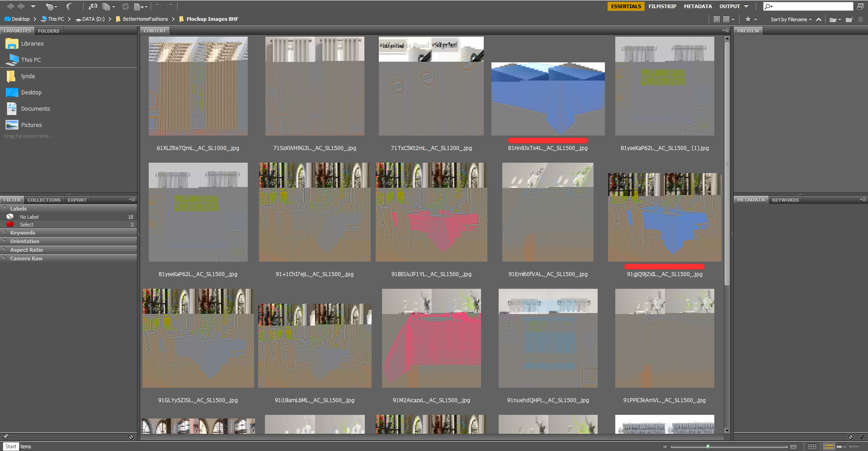Click the Rotate counterclockwise icon
The height and width of the screenshot is (451, 868).
(158, 6)
